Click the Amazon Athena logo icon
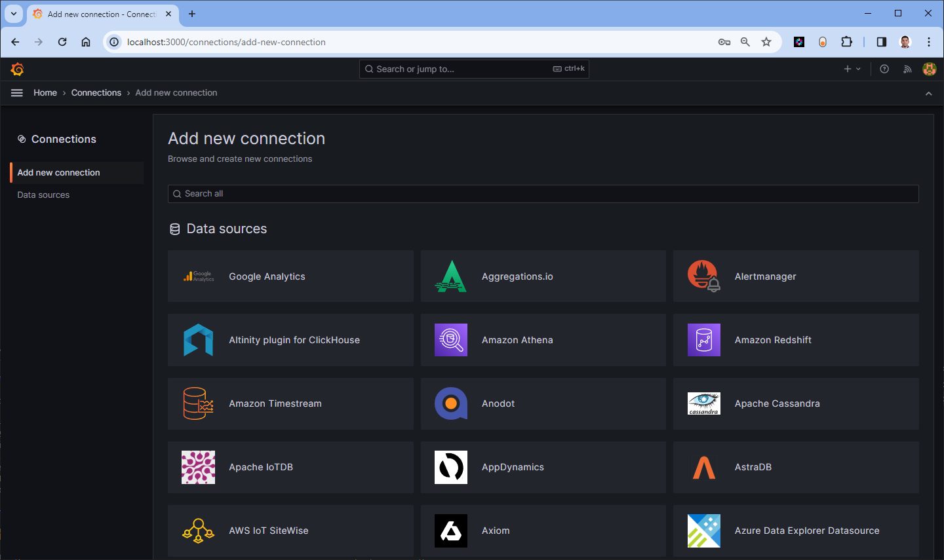Image resolution: width=944 pixels, height=560 pixels. pyautogui.click(x=451, y=340)
